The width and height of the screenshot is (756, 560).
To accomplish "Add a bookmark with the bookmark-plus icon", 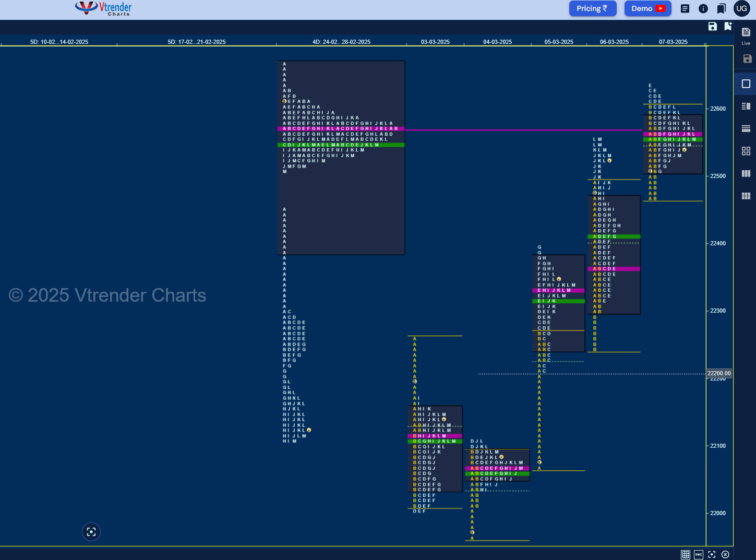I will [728, 27].
